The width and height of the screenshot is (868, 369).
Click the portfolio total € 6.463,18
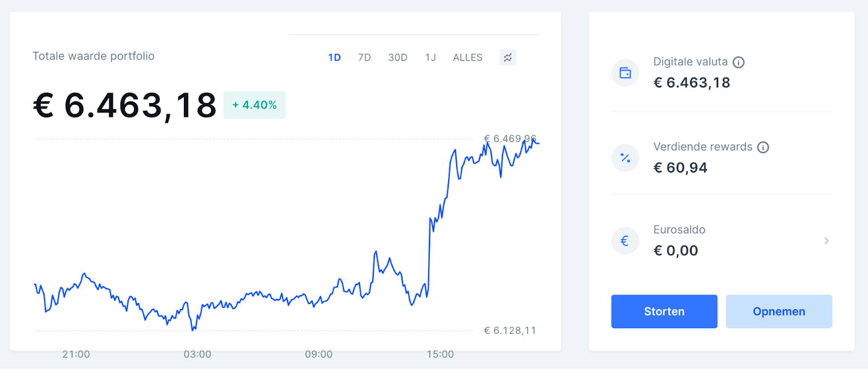click(125, 105)
